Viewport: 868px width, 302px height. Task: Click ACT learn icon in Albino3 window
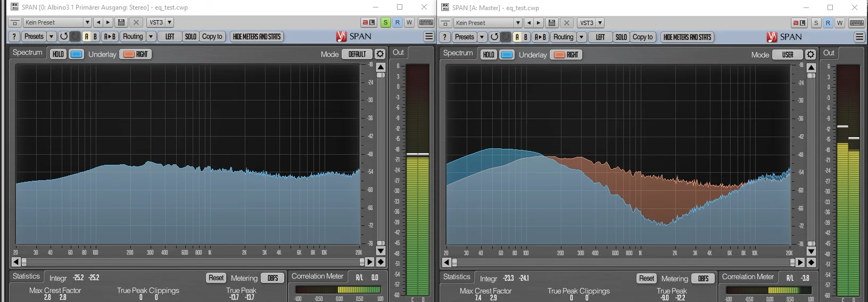coord(369,22)
